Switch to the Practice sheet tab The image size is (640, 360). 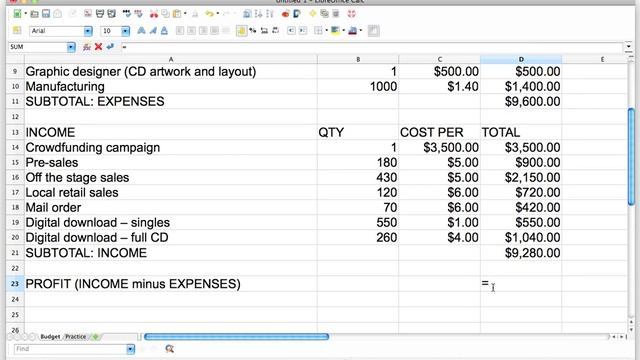(x=76, y=337)
